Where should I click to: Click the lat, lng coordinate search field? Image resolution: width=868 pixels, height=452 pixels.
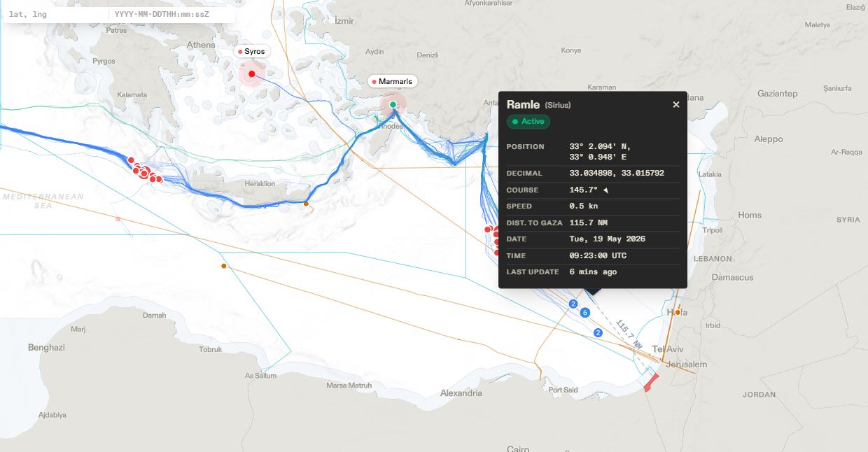[x=56, y=14]
